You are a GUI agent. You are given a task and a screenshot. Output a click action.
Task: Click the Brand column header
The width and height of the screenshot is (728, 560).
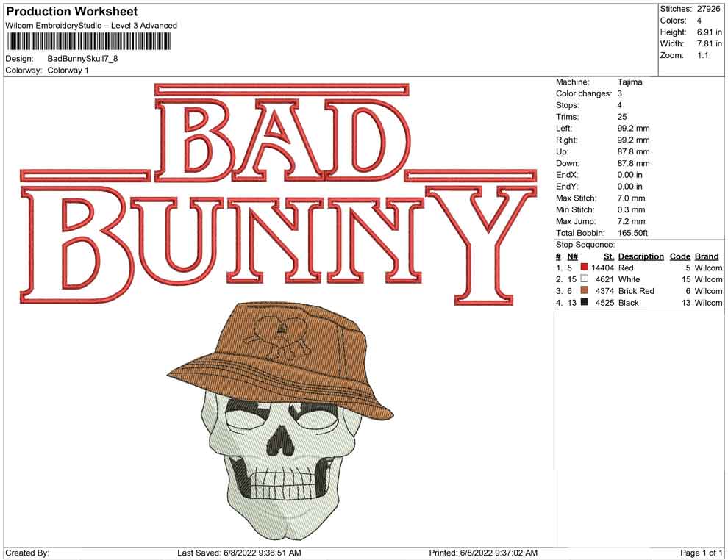click(x=707, y=256)
